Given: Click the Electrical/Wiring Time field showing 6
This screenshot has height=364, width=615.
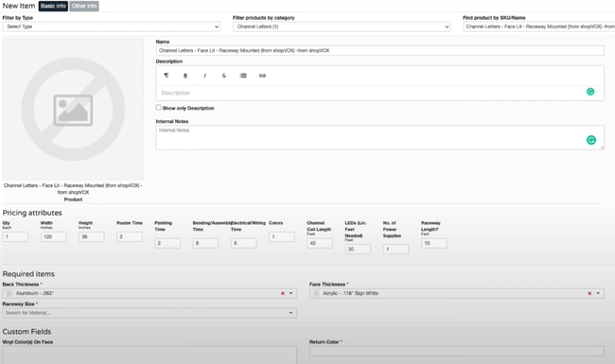Looking at the screenshot, I should click(x=243, y=243).
